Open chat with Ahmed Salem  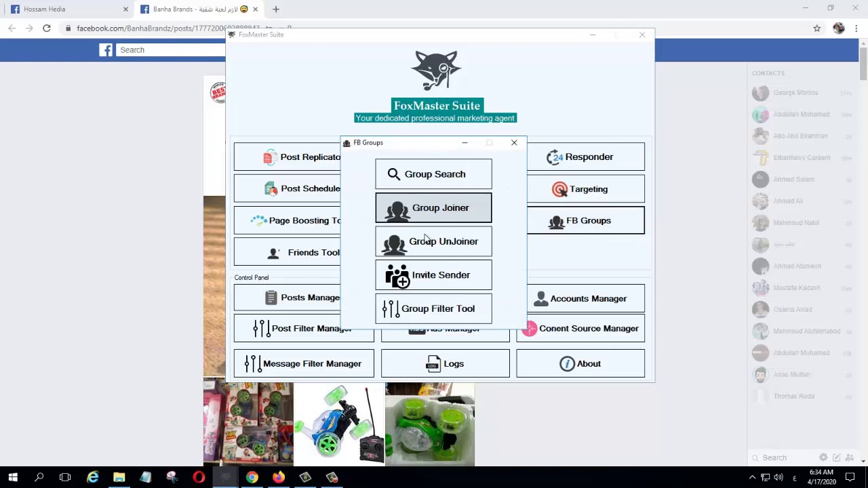(802, 180)
